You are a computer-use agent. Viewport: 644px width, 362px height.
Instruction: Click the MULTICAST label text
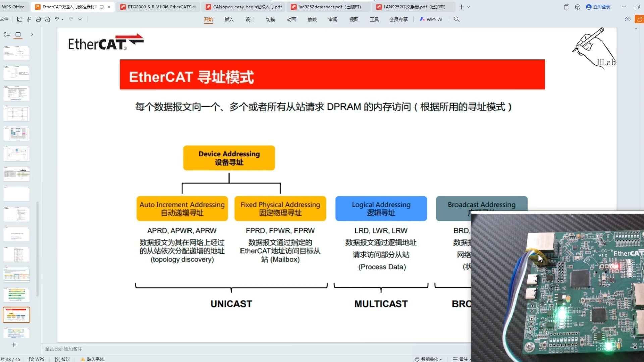tap(381, 304)
